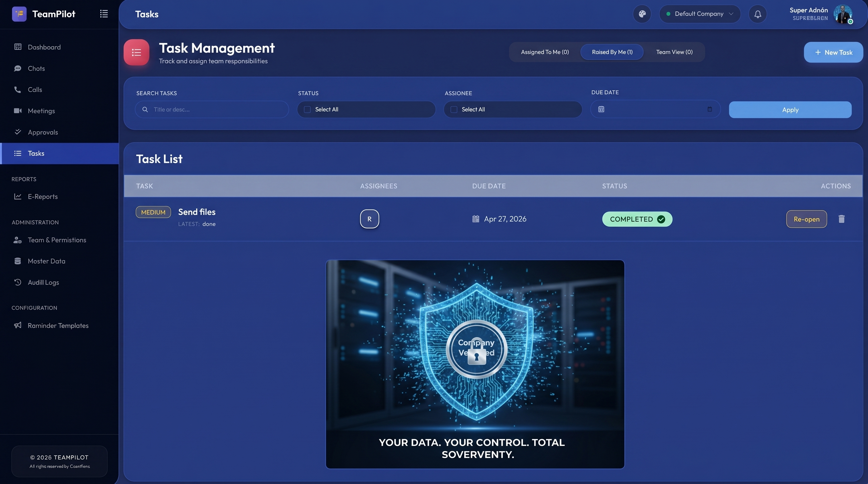Click the Dashboard grid icon in the sidebar

(x=18, y=47)
